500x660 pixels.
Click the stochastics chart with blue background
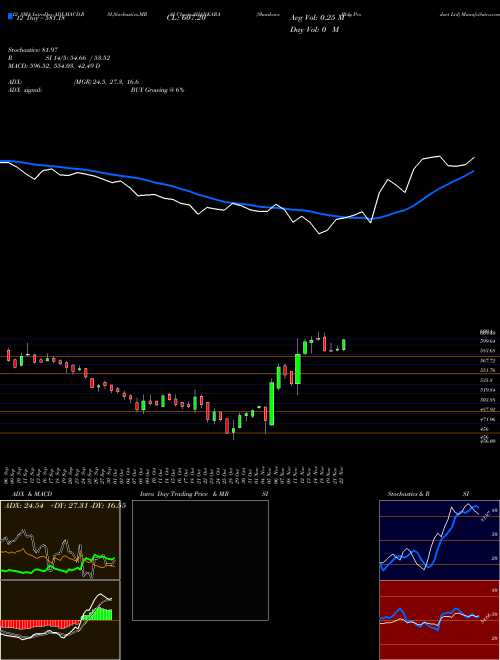[x=439, y=540]
